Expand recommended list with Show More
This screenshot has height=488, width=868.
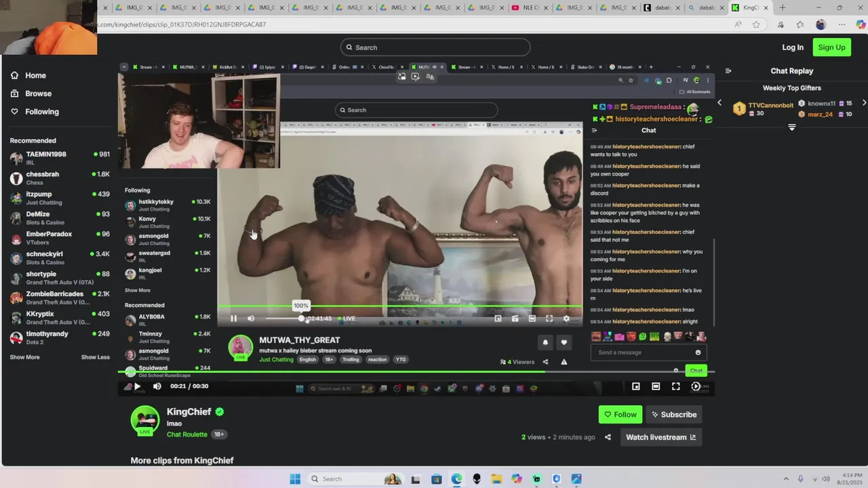pyautogui.click(x=24, y=357)
